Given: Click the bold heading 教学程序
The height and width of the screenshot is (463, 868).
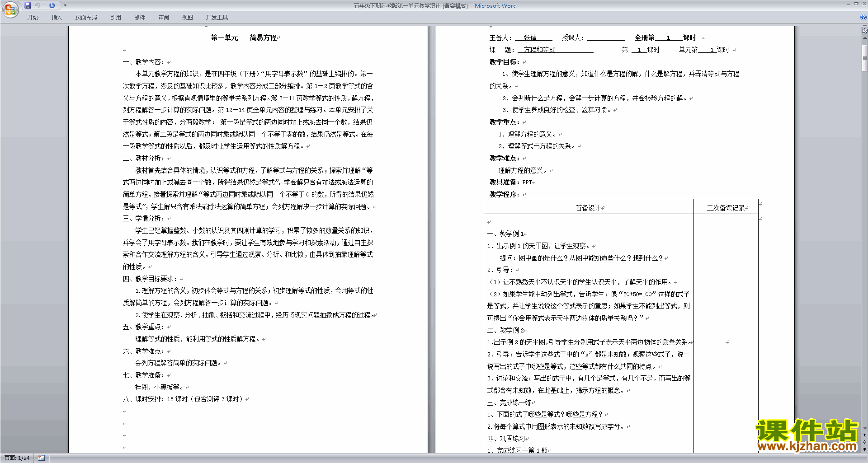Looking at the screenshot, I should tap(505, 195).
